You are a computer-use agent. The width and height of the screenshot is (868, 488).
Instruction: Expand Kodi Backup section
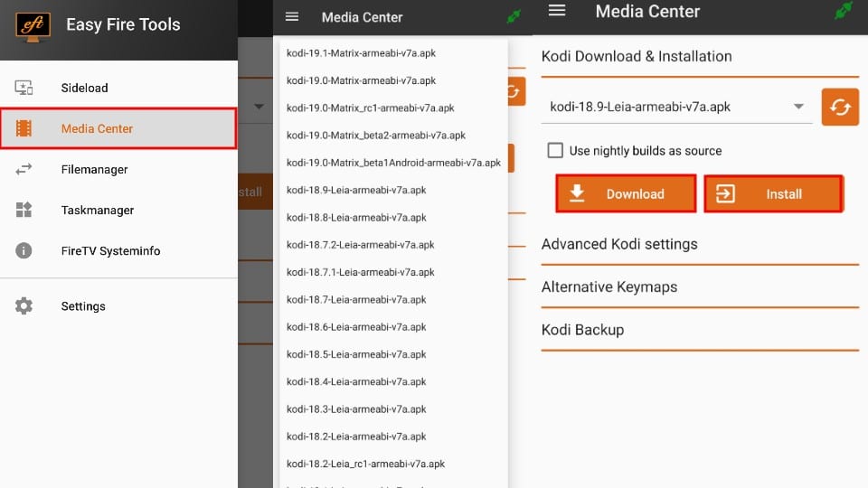click(700, 330)
